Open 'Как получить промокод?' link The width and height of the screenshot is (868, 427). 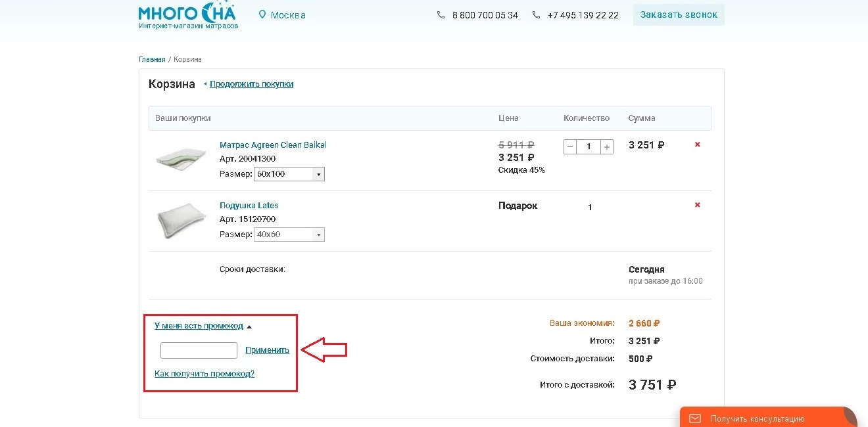tap(205, 374)
